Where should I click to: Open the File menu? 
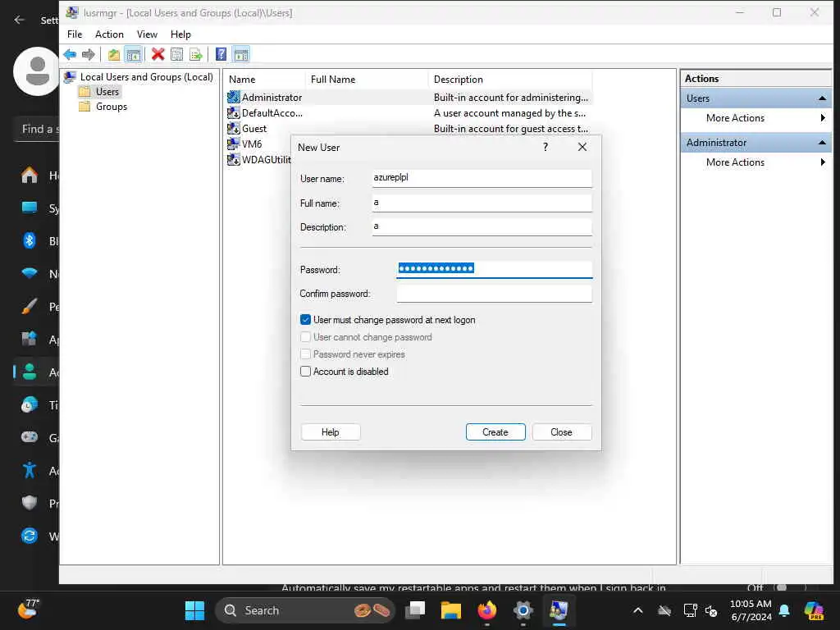(x=75, y=34)
